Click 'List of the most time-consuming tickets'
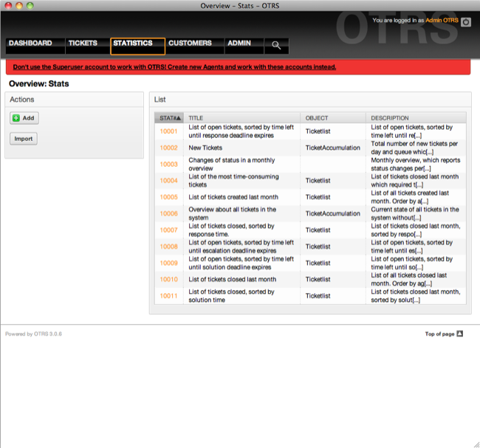This screenshot has width=480, height=448. coord(233,181)
